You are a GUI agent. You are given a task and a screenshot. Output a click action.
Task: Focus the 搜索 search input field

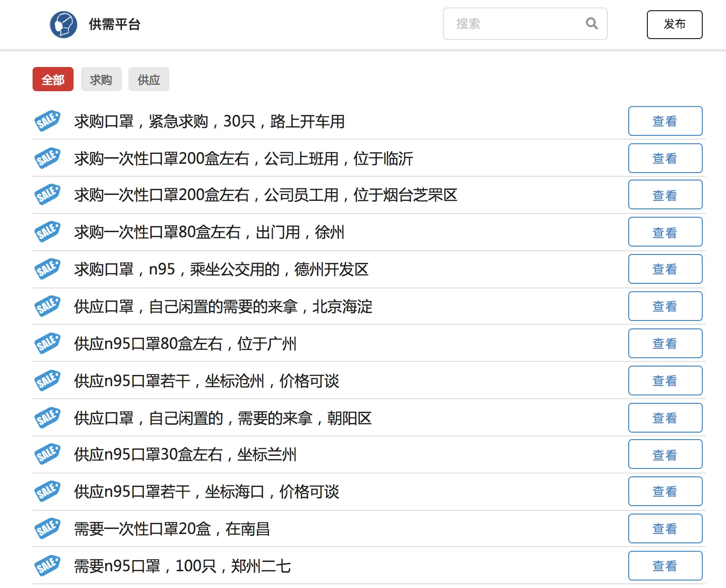pyautogui.click(x=525, y=24)
